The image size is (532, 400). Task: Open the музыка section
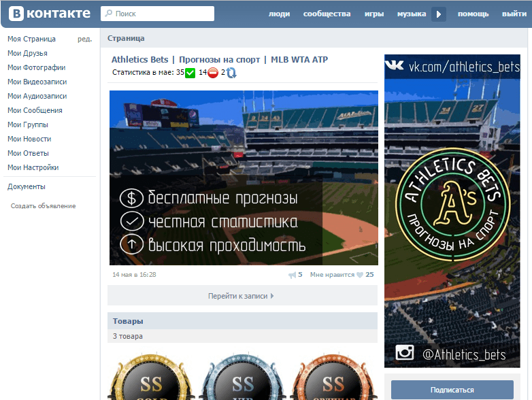pyautogui.click(x=412, y=14)
